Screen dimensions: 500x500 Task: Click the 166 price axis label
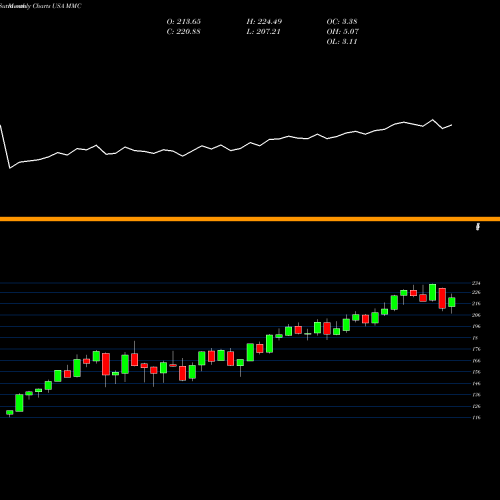476,361
